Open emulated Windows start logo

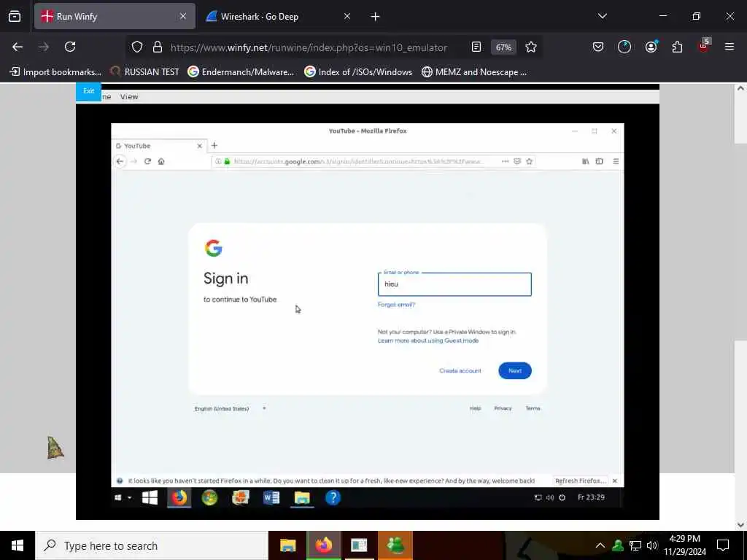point(150,497)
